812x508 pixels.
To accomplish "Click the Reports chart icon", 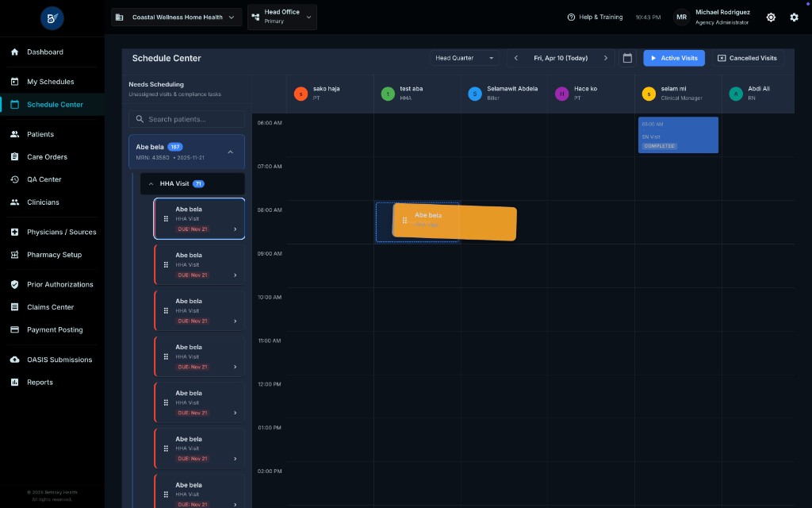I will [x=14, y=382].
